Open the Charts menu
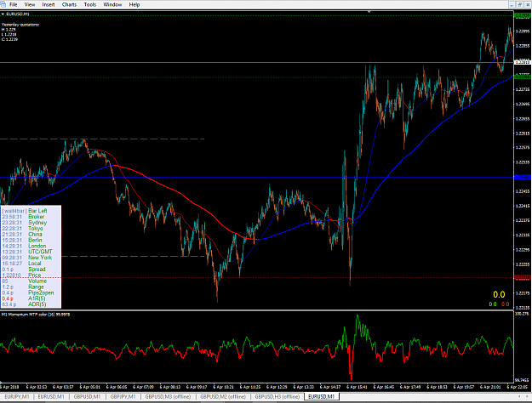 [69, 5]
